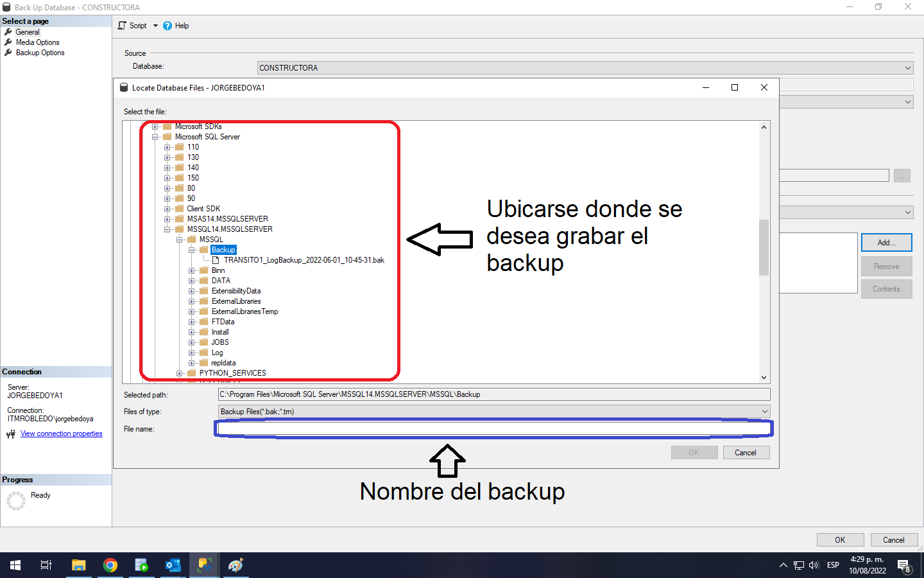This screenshot has width=924, height=578.
Task: Open the Script toolbar button
Action: coord(132,26)
